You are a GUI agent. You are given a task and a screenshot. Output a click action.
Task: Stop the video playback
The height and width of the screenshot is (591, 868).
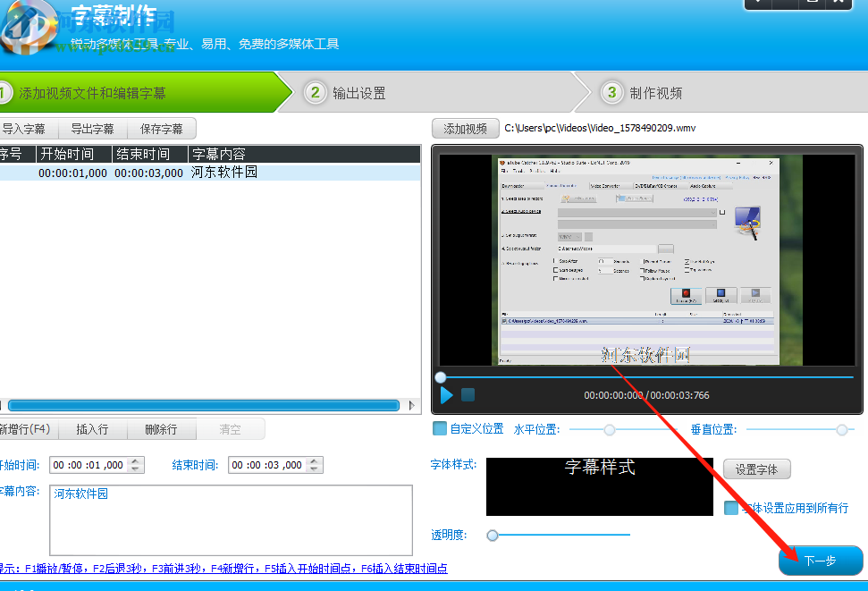coord(468,395)
